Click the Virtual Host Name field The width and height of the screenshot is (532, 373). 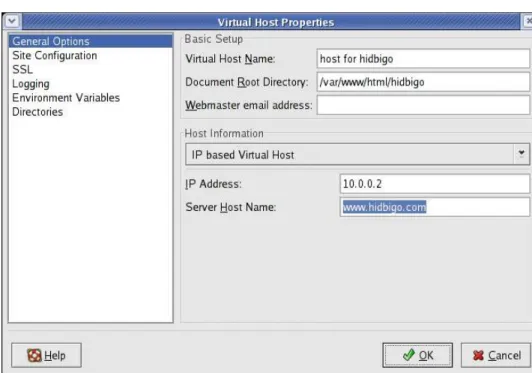pyautogui.click(x=423, y=59)
